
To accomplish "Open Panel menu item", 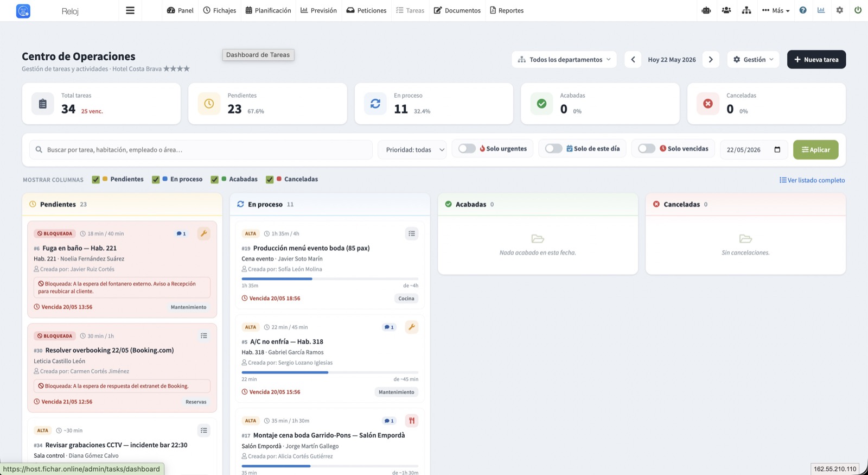I will coord(180,10).
